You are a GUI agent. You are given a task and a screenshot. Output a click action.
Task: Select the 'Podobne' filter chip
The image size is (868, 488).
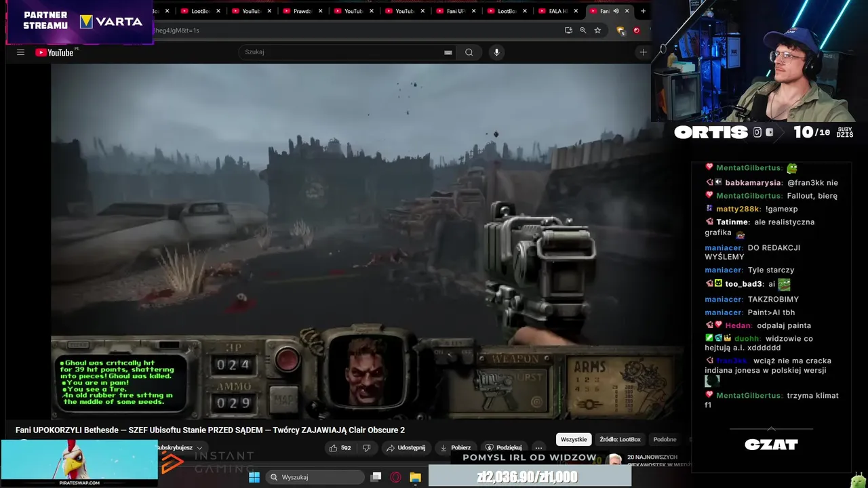[665, 439]
